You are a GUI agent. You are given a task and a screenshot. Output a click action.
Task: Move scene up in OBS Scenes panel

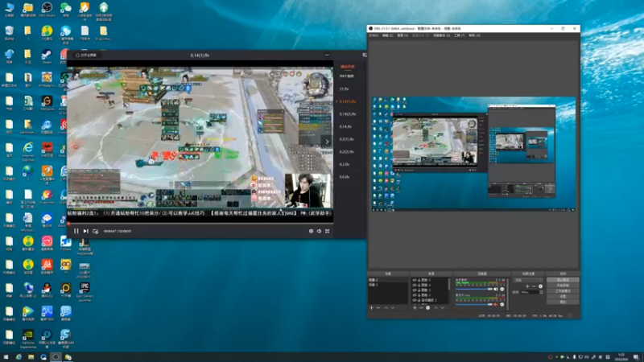[386, 308]
